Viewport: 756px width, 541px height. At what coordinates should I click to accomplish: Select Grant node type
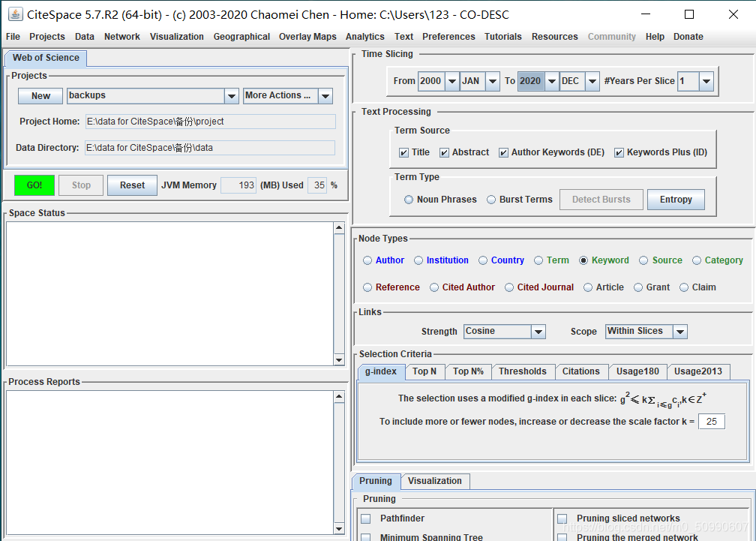637,287
